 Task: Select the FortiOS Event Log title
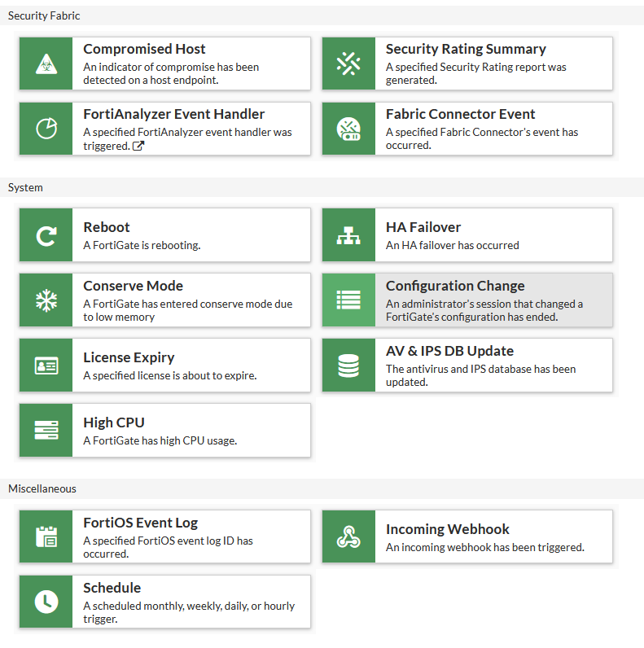(141, 523)
